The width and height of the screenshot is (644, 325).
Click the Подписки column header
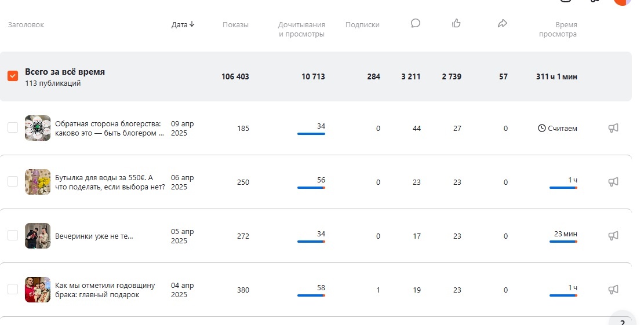coord(362,25)
